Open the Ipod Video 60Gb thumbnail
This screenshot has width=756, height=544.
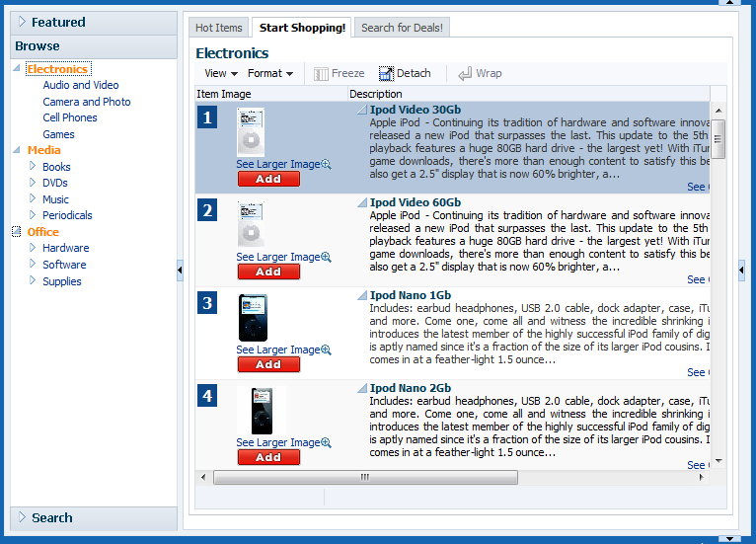click(x=251, y=225)
